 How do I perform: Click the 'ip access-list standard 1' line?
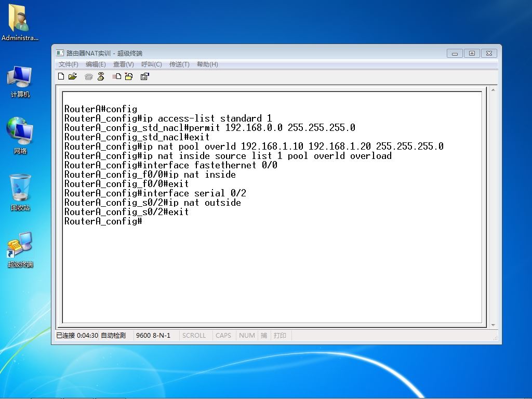click(x=168, y=118)
